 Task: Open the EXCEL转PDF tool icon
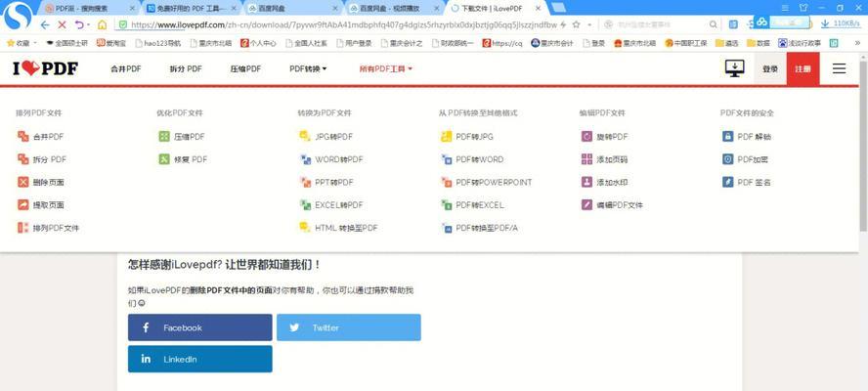click(x=305, y=205)
